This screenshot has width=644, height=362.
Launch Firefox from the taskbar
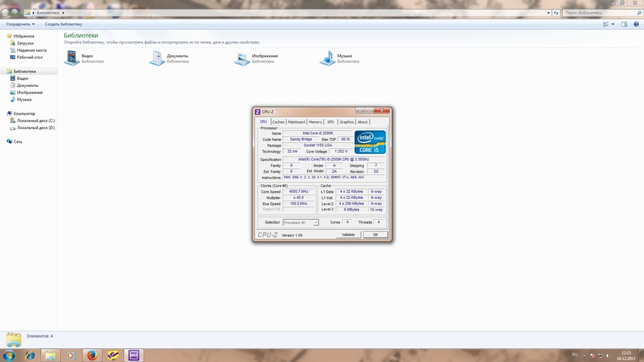tap(92, 356)
